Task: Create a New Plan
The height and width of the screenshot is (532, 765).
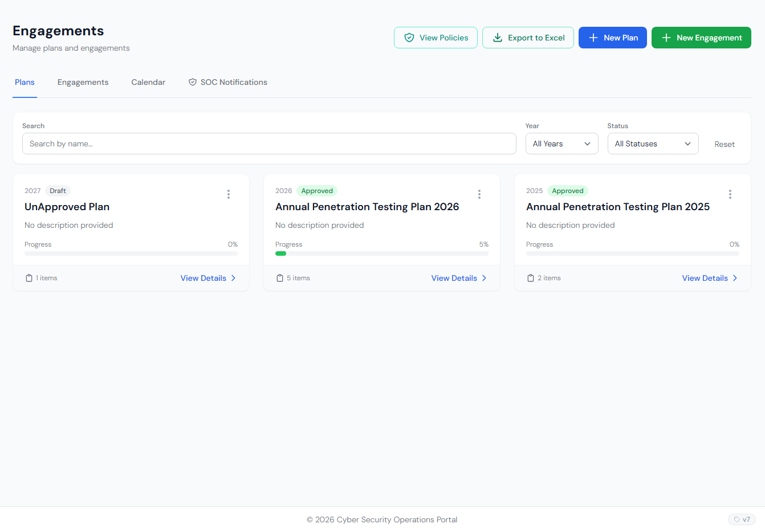Action: [613, 38]
